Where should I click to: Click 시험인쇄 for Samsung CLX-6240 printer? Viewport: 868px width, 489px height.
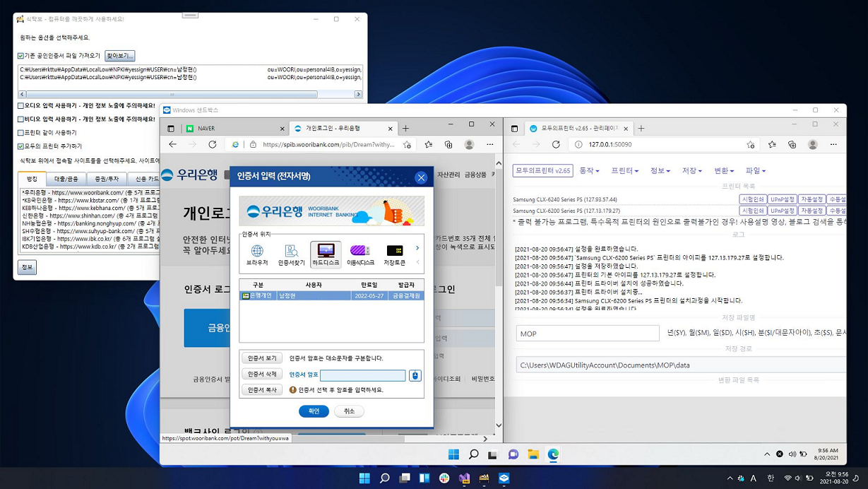pyautogui.click(x=753, y=199)
